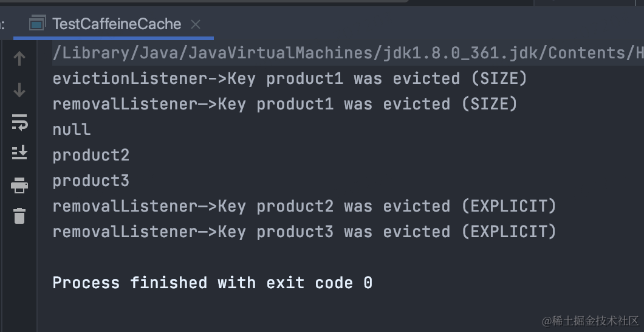The height and width of the screenshot is (332, 644).
Task: Click the product3 output line
Action: (x=91, y=181)
